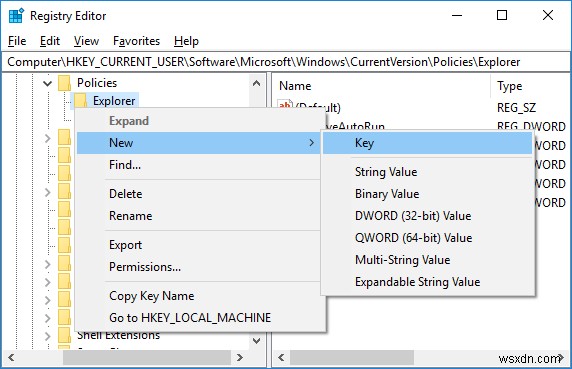Click the Registry Editor app icon
Viewport: 572px width, 369px height.
click(x=16, y=16)
